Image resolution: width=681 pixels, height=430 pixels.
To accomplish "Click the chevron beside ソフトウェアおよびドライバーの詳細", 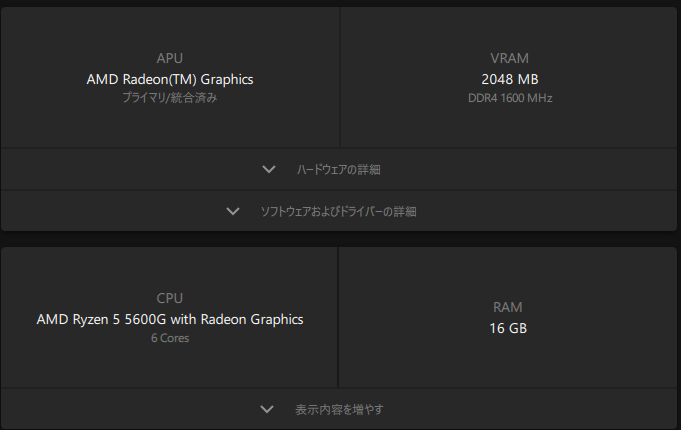I will (x=233, y=212).
